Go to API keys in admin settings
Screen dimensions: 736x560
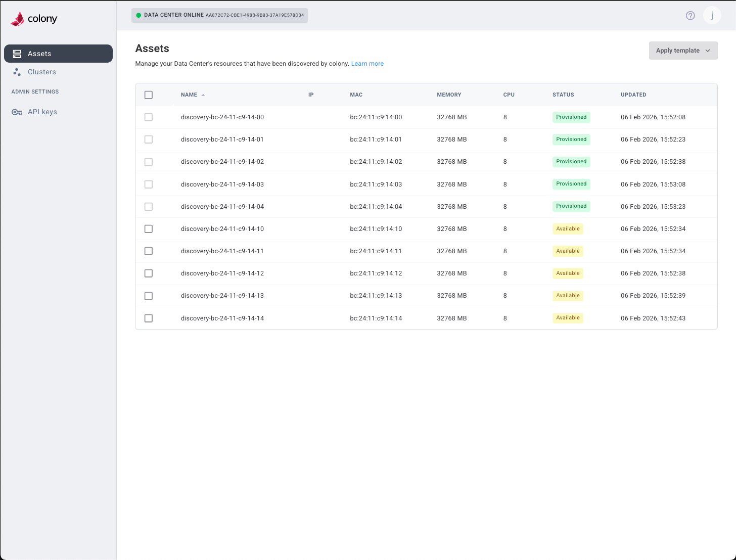coord(42,112)
